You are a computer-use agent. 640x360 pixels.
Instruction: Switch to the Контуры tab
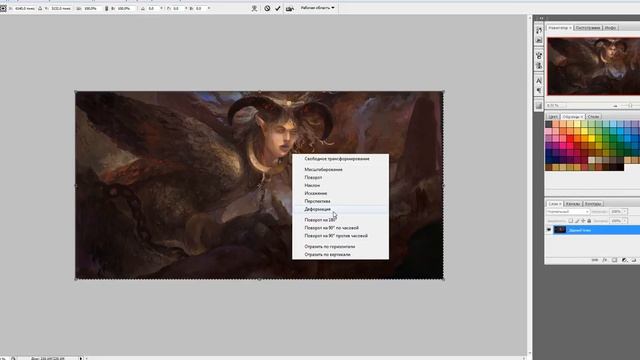point(593,204)
